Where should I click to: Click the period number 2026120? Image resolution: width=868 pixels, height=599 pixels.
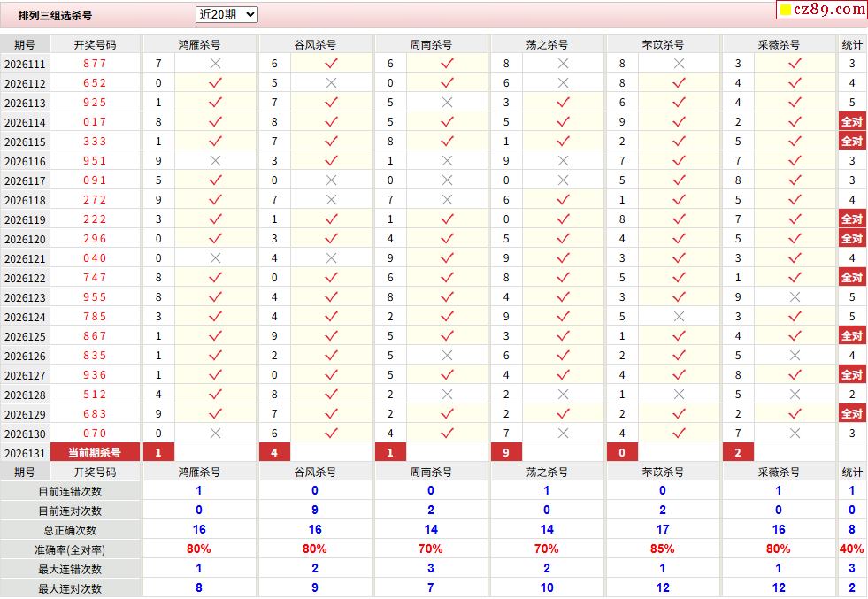(x=25, y=239)
